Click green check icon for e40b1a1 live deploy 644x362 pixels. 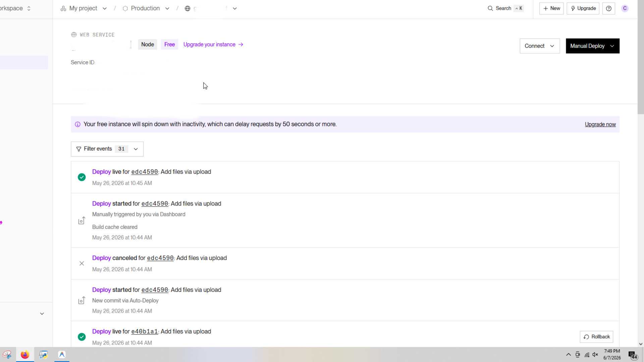click(x=82, y=337)
